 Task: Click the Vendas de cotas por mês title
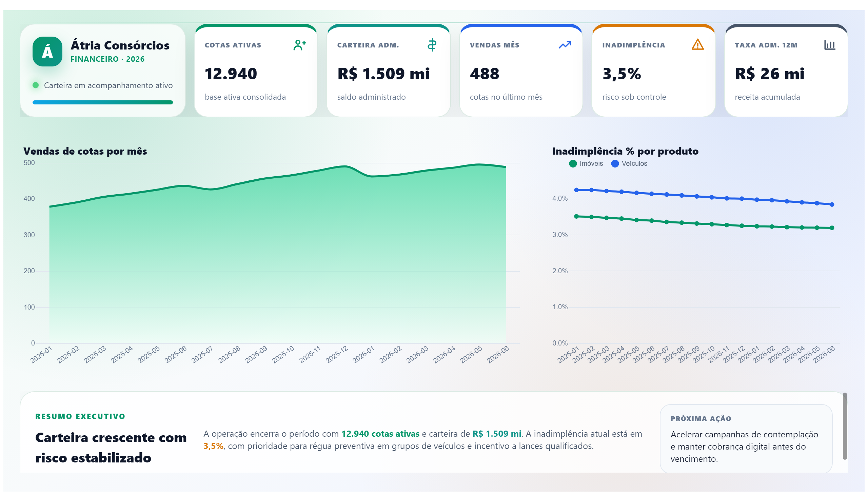pyautogui.click(x=85, y=151)
